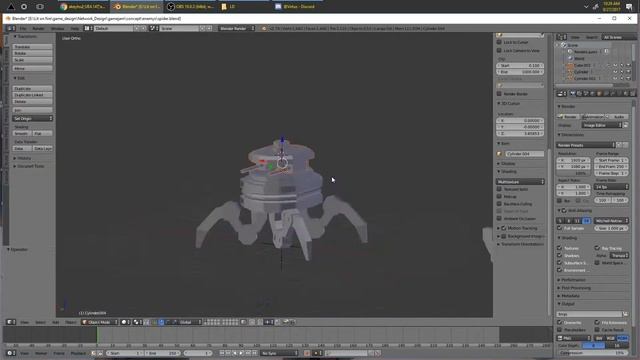Click the output folder browse icon
The height and width of the screenshot is (360, 640).
pos(625,314)
